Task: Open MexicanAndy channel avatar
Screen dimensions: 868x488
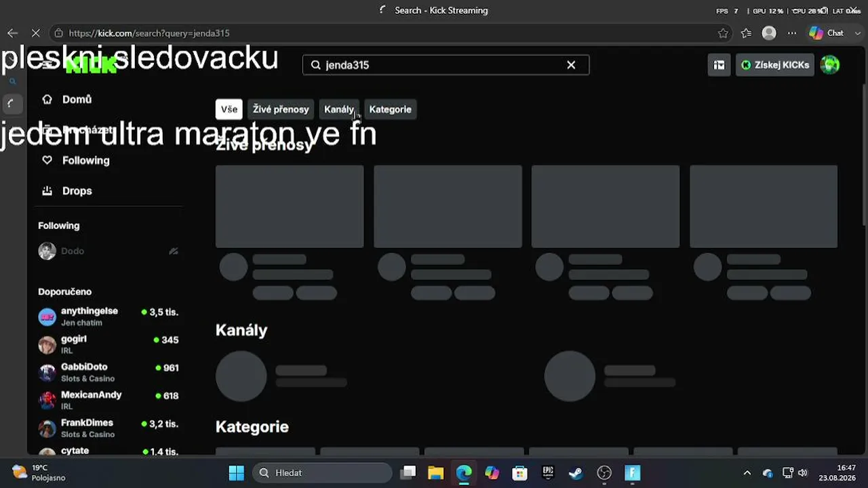Action: point(47,401)
